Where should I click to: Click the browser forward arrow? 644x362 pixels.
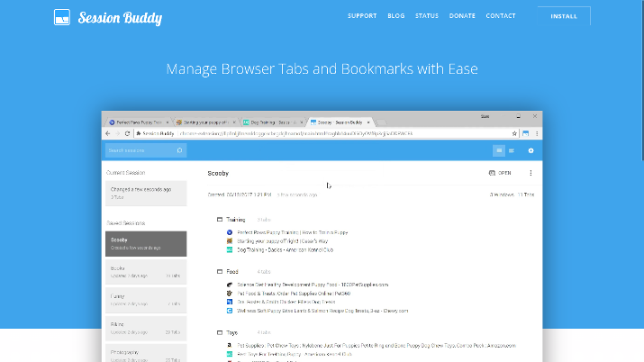[117, 133]
